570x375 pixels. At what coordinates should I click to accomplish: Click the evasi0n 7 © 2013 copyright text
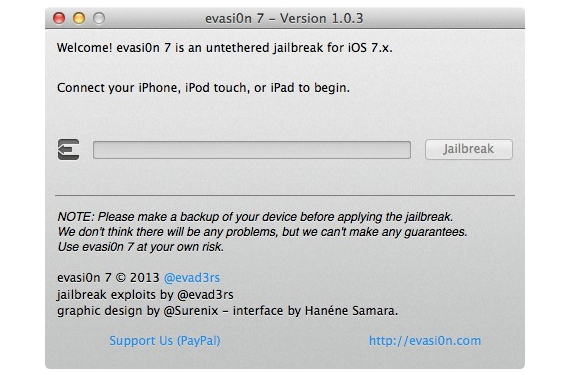tap(108, 278)
